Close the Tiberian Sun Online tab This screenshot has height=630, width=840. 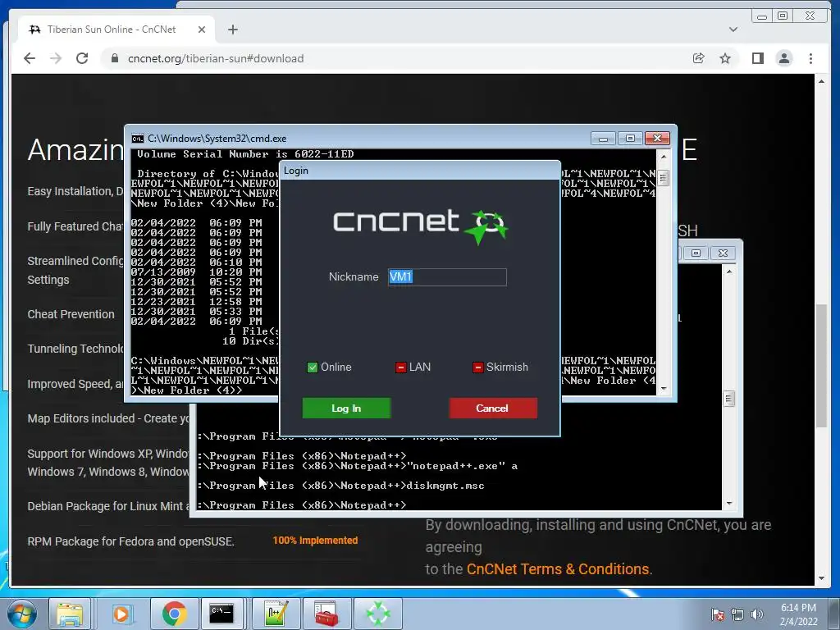point(202,30)
